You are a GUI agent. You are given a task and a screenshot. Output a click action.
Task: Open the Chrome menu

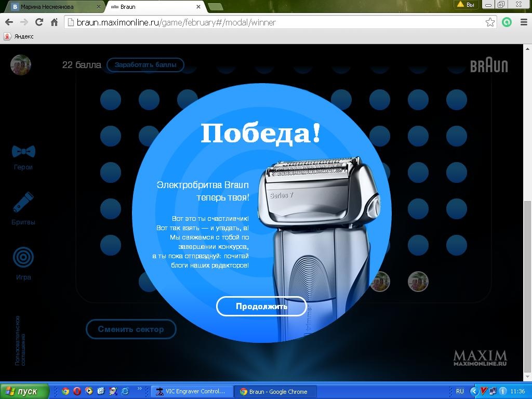point(523,22)
